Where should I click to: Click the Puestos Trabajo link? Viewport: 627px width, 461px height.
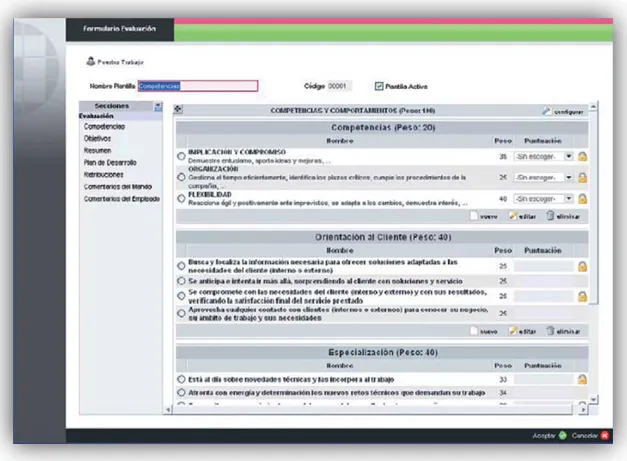(120, 62)
